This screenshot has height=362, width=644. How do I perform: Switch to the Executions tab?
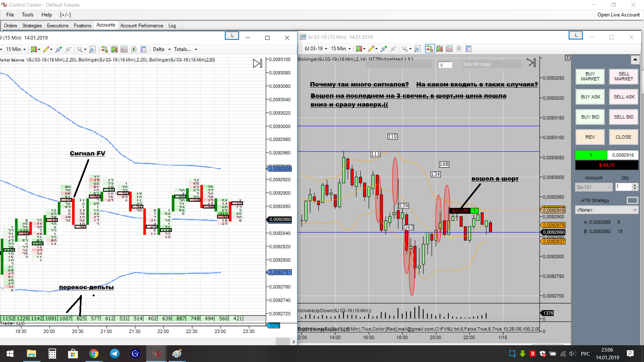coord(57,25)
